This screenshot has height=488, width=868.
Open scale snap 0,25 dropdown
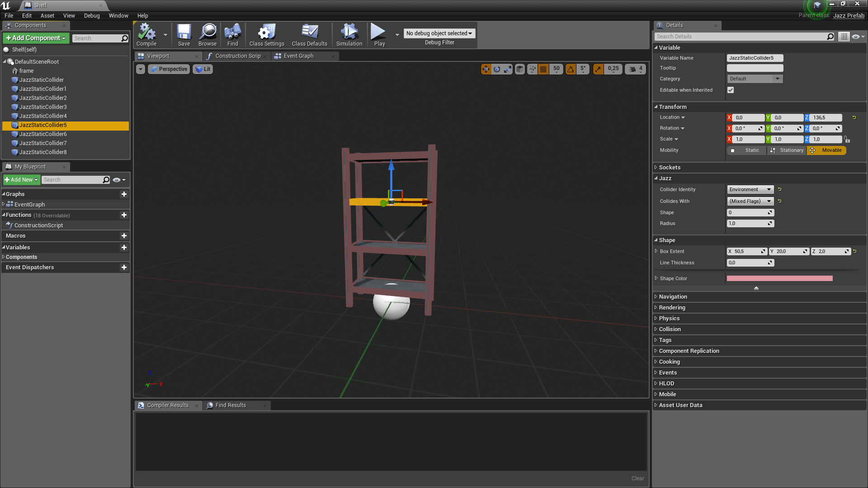tap(613, 69)
